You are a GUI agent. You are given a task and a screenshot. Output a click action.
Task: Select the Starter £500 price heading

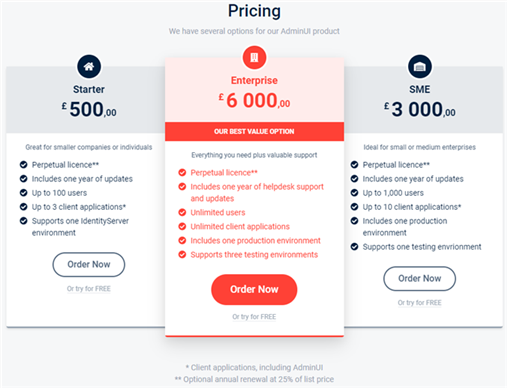[89, 109]
